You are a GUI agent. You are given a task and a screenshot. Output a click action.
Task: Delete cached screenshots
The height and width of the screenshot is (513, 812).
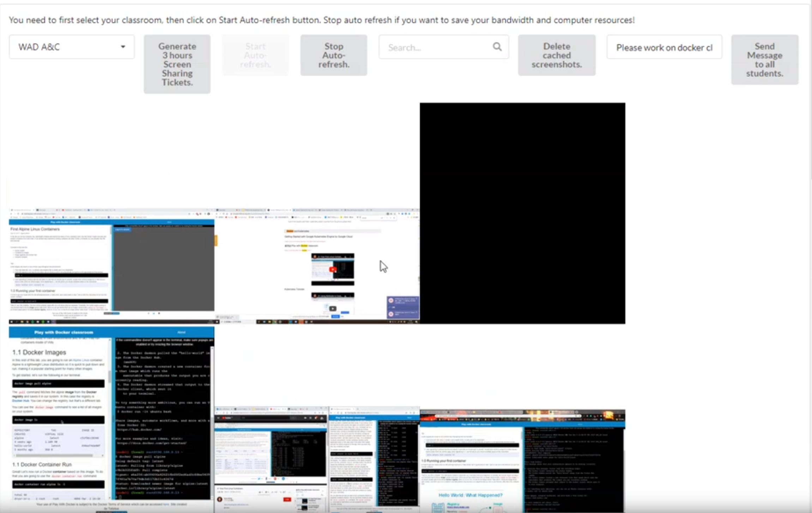557,55
